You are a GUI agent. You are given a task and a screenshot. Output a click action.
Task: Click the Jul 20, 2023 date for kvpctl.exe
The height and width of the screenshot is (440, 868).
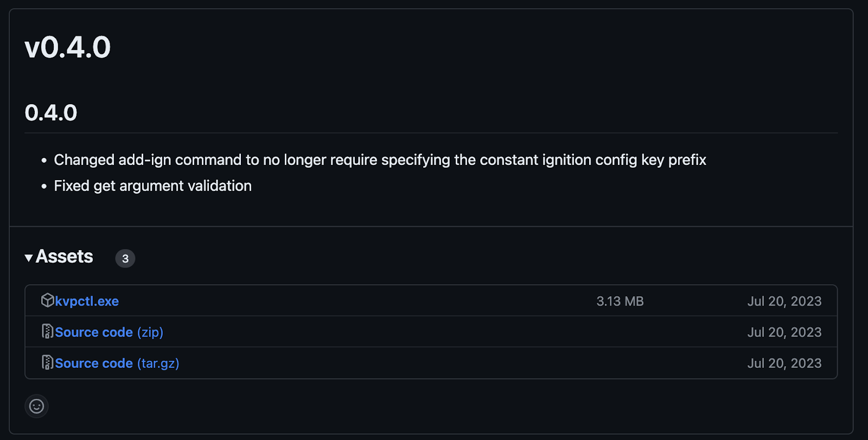click(x=784, y=301)
